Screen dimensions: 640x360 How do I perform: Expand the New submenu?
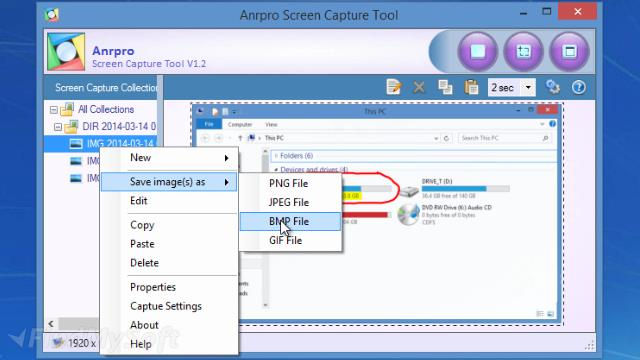pos(169,158)
